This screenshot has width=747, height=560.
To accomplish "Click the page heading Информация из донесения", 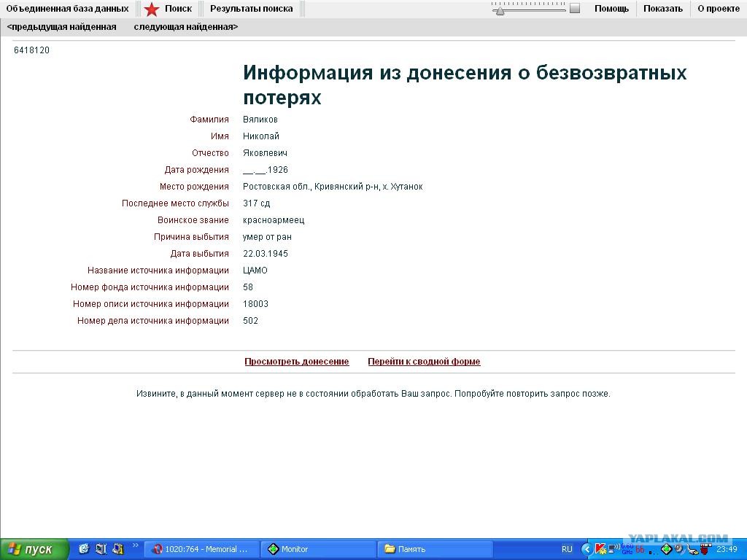I will [465, 85].
